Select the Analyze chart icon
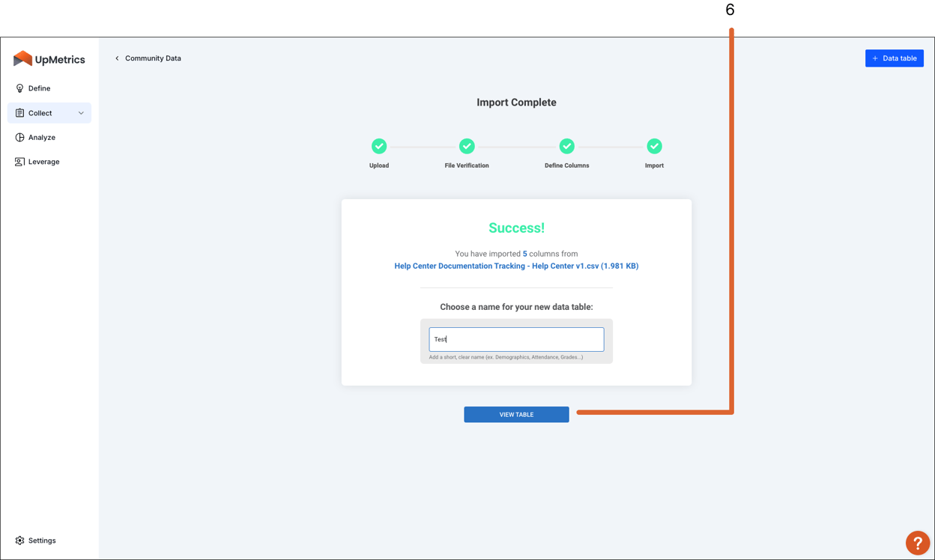 (x=18, y=137)
